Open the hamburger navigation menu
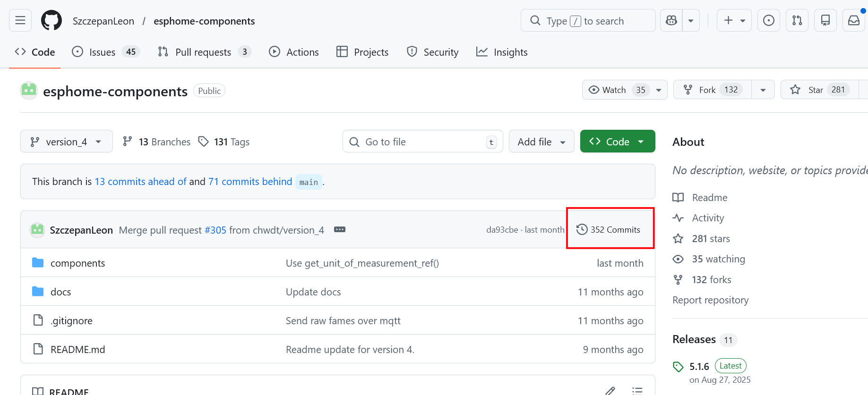The height and width of the screenshot is (395, 868). (x=20, y=20)
